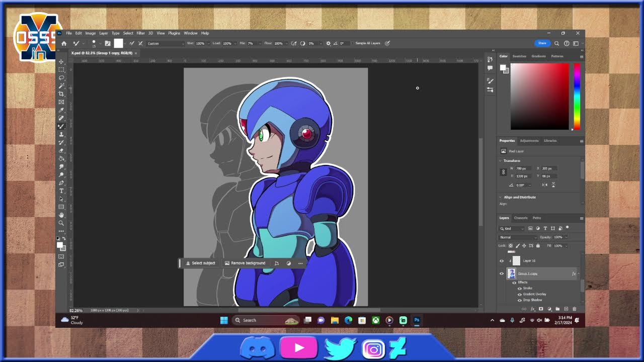Open Wet percentage dropdown arrow
Image resolution: width=644 pixels, height=362 pixels.
(x=208, y=43)
